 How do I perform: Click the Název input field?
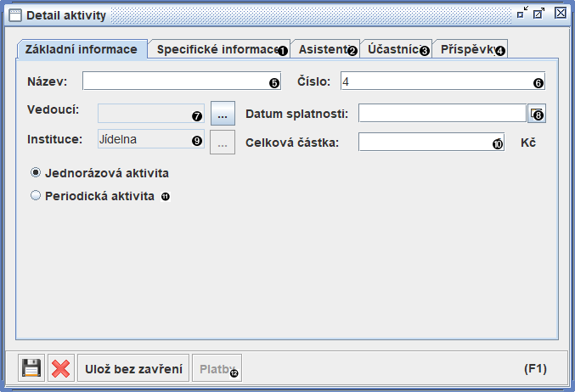182,81
